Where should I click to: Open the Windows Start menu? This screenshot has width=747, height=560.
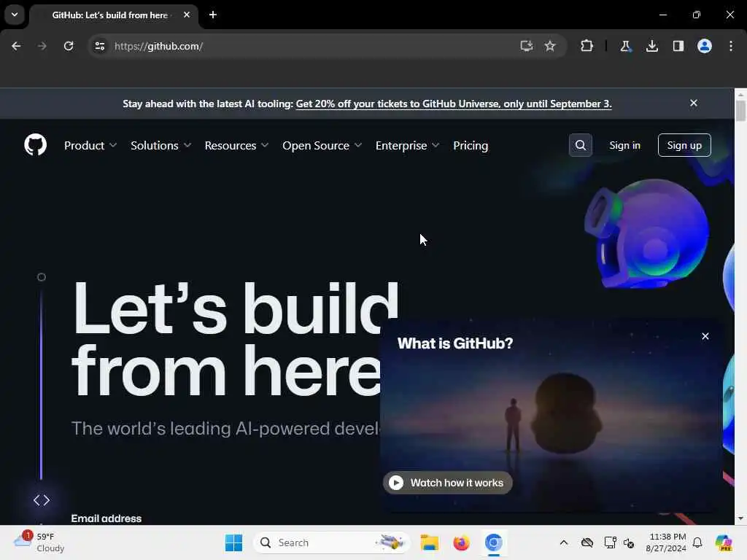click(233, 542)
